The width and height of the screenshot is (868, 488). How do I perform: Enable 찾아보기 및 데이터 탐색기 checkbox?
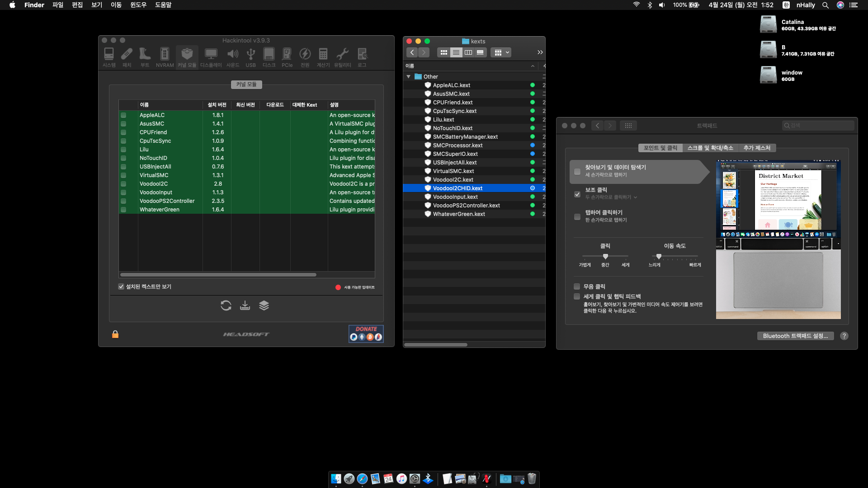click(x=577, y=172)
